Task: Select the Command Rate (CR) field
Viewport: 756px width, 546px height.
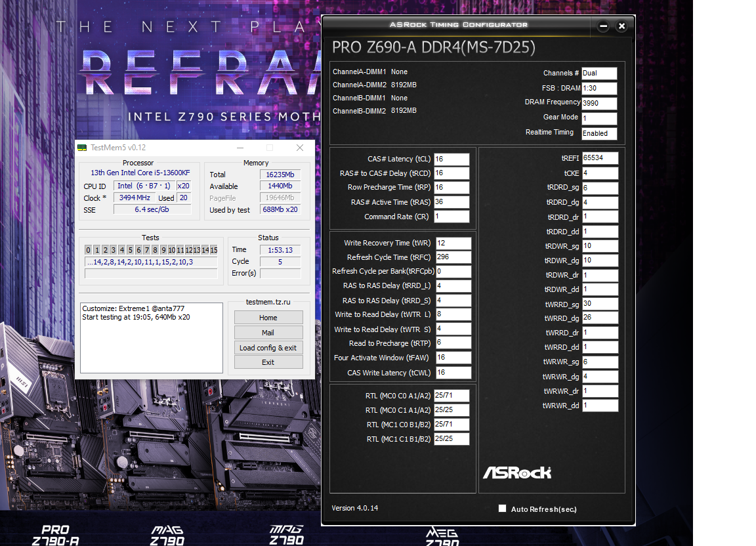Action: 451,217
